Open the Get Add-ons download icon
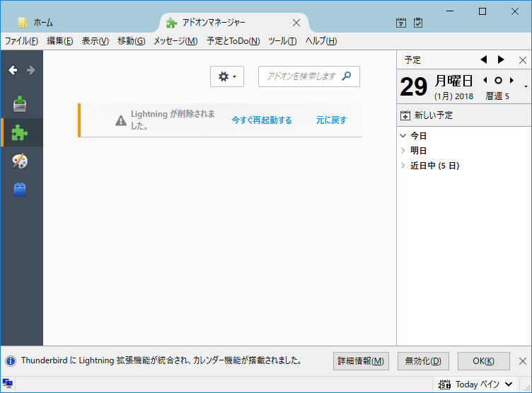532x393 pixels. [x=20, y=104]
